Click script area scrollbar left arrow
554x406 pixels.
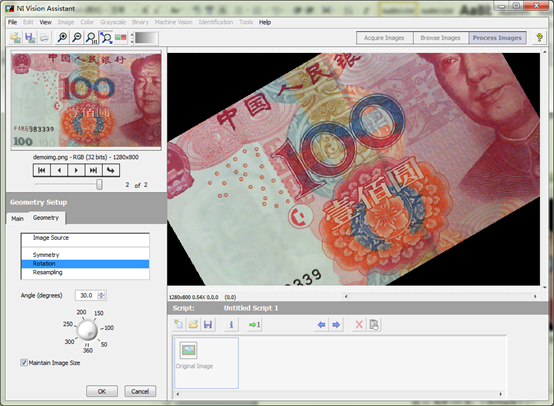click(178, 394)
